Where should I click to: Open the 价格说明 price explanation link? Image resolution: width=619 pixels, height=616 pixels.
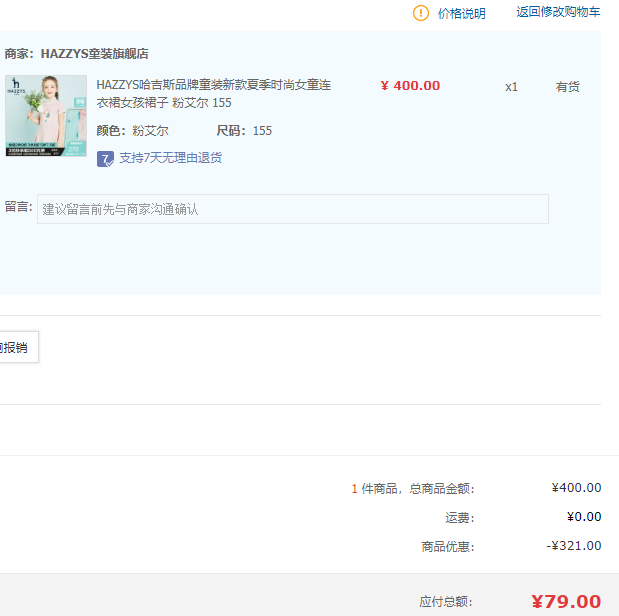point(461,13)
